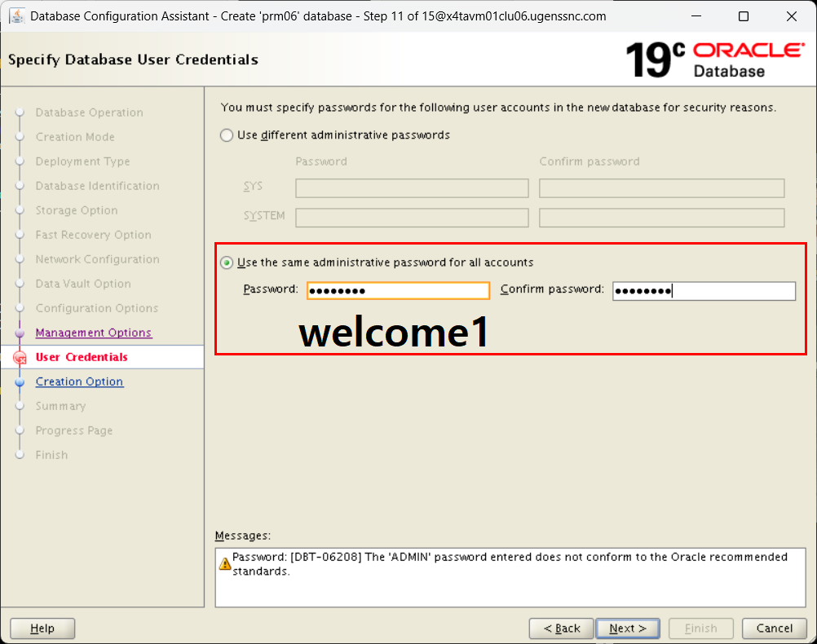This screenshot has height=644, width=817.
Task: Click the Summary step label
Action: (x=60, y=406)
